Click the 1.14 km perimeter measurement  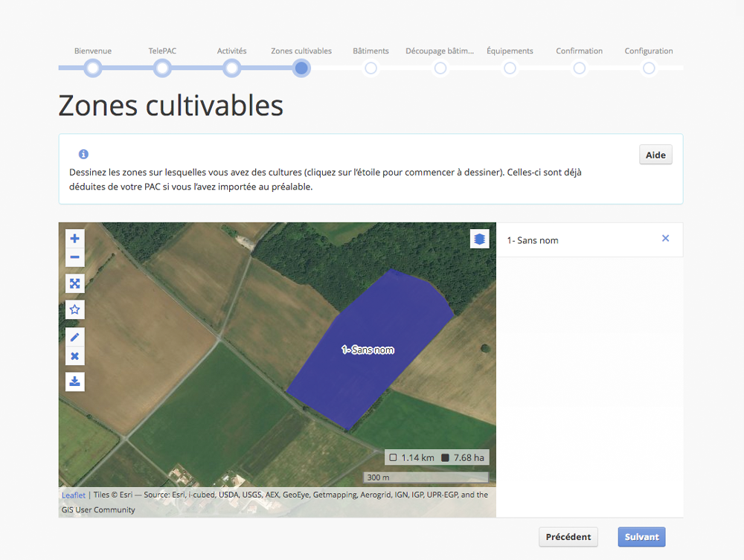(x=412, y=457)
